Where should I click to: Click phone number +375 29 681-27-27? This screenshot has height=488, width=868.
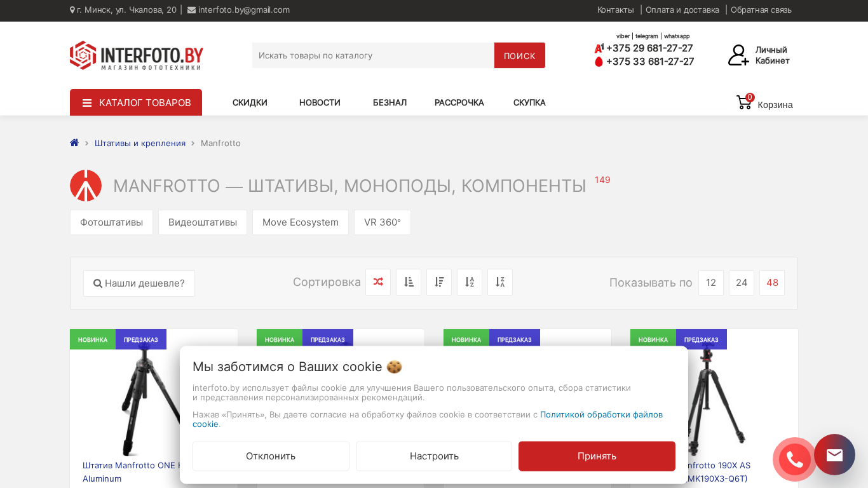pos(649,48)
